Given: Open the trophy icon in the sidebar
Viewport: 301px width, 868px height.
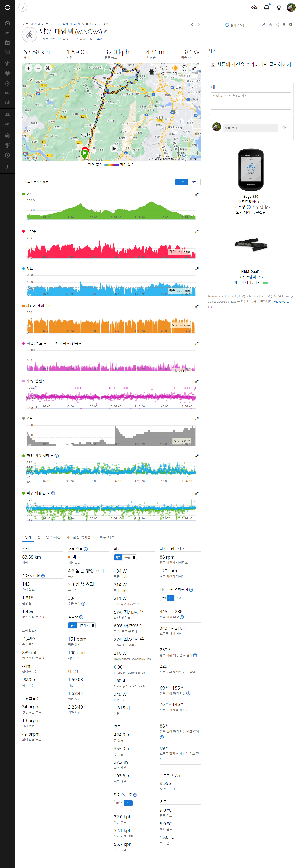Looking at the screenshot, I should [x=7, y=146].
